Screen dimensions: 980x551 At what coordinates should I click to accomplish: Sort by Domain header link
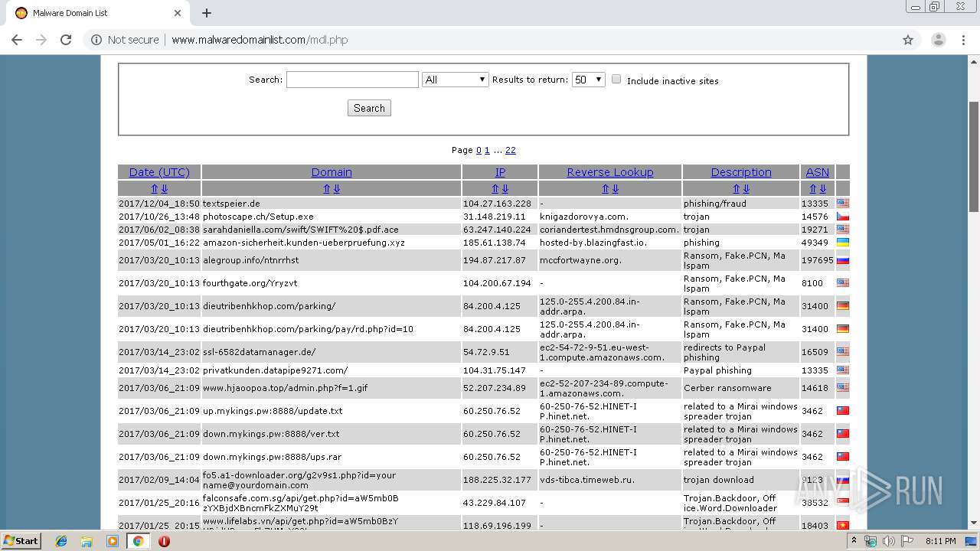pyautogui.click(x=332, y=172)
